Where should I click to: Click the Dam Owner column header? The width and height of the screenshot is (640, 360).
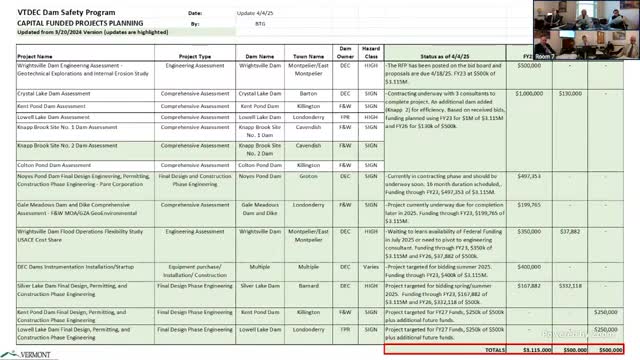tap(345, 53)
